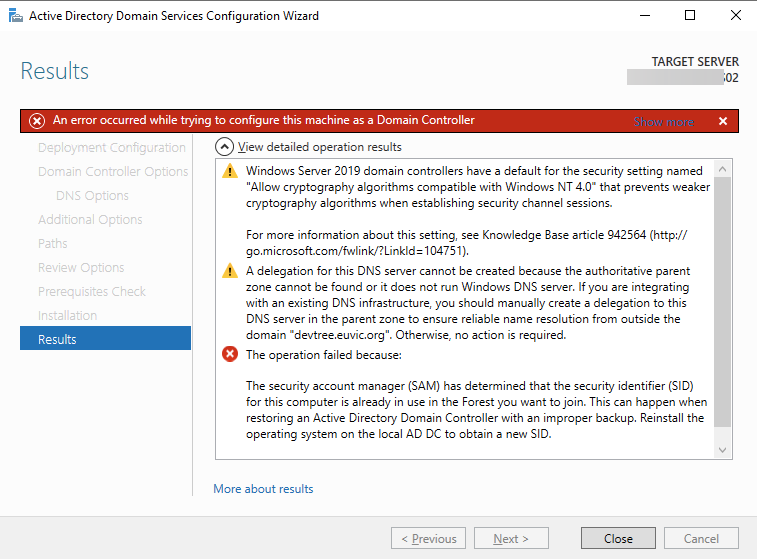Dismiss the red error banner with its X
Image resolution: width=757 pixels, height=559 pixels.
pos(723,121)
